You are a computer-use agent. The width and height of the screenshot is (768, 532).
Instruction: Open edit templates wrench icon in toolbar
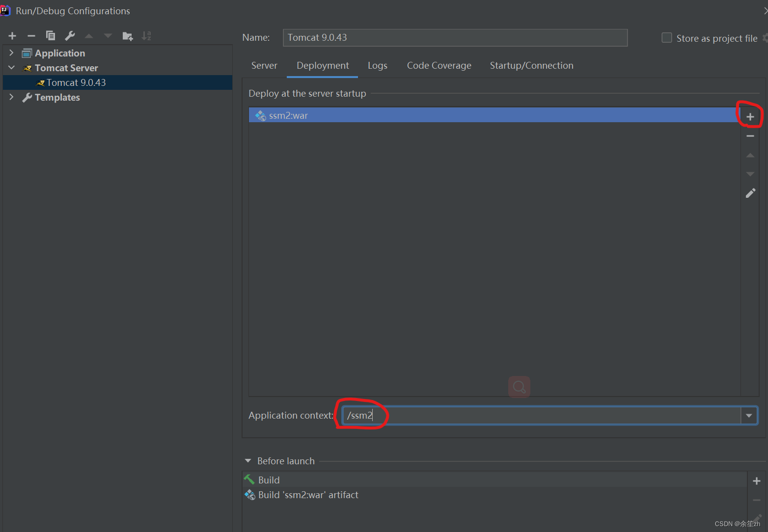70,36
